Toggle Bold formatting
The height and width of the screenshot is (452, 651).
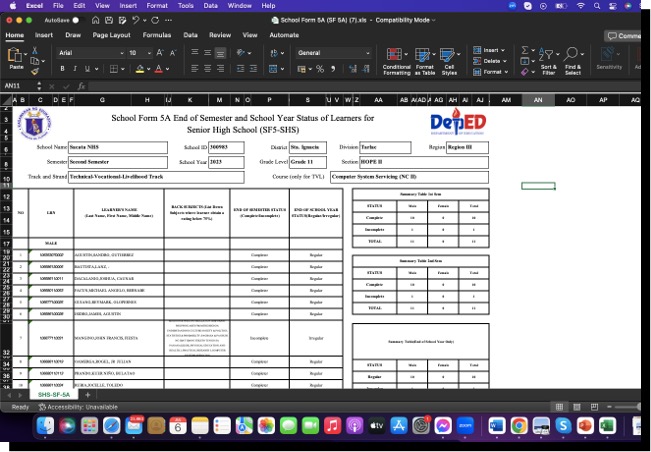click(x=62, y=69)
